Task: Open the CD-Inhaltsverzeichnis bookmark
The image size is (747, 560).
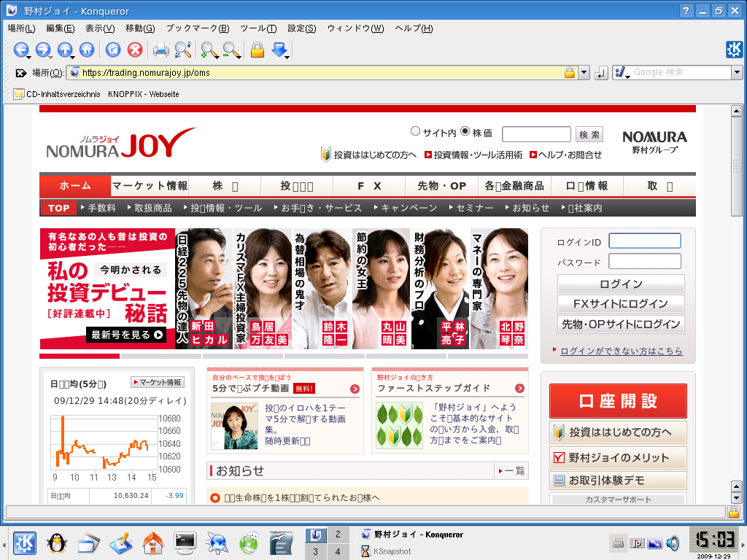Action: point(57,94)
